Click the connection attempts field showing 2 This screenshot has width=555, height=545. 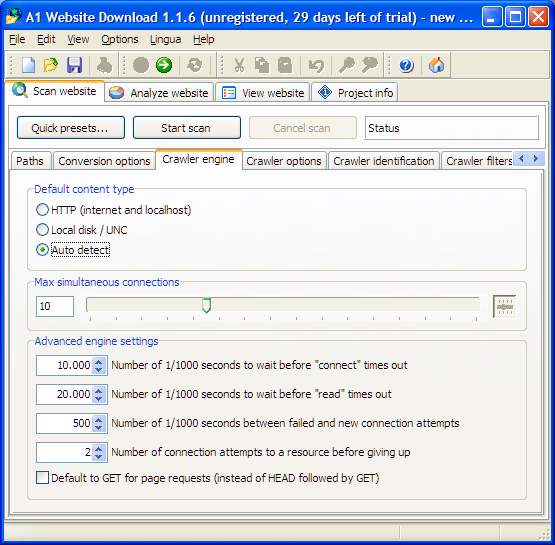tap(64, 452)
